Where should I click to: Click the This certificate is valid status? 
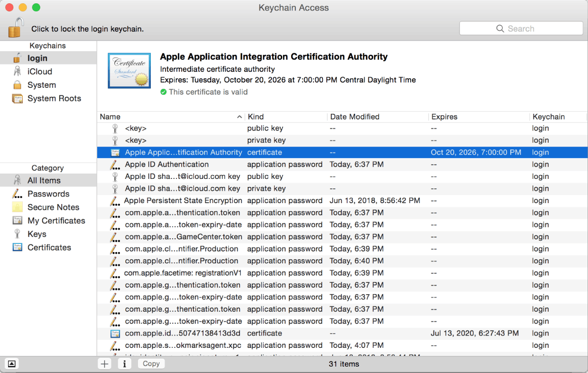click(x=204, y=92)
